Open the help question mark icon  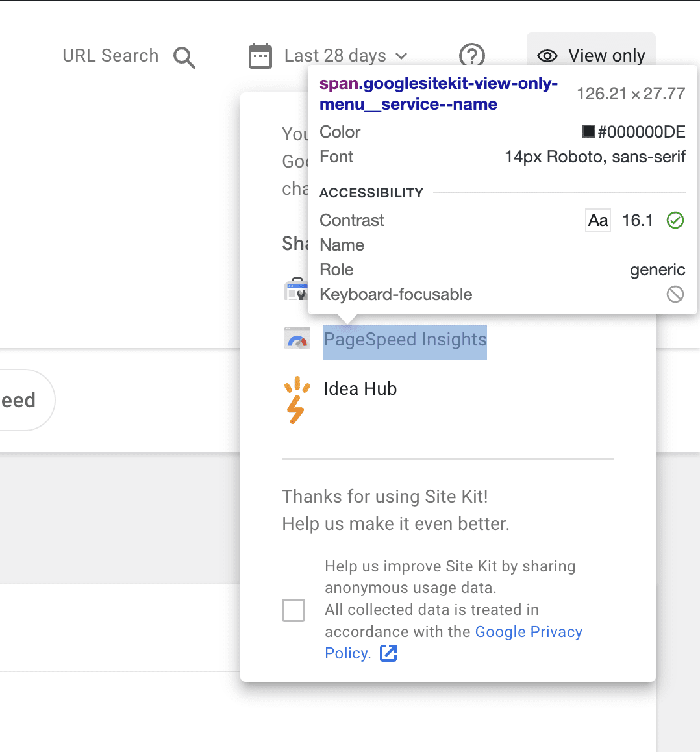(x=472, y=56)
